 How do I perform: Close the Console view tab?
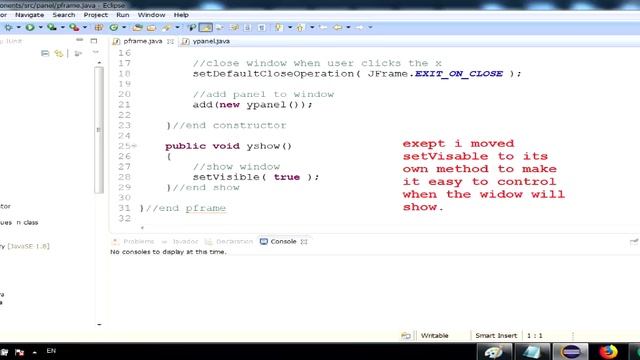(304, 242)
